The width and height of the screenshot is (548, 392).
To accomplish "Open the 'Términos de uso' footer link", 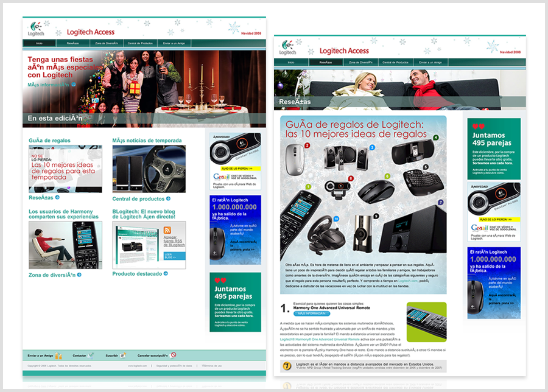I will (x=211, y=366).
